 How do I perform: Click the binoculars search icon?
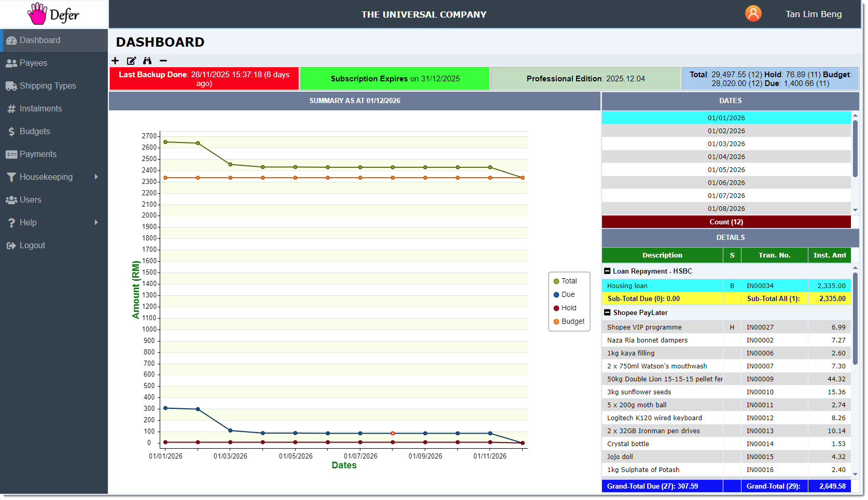tap(147, 61)
